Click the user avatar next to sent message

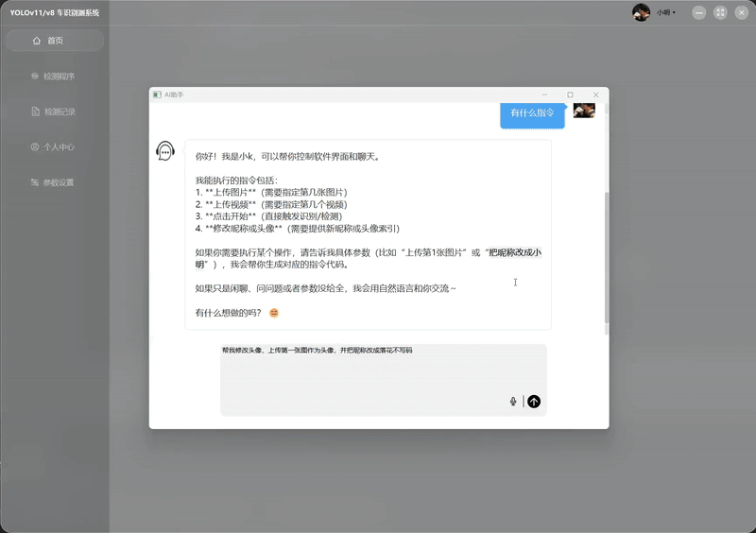584,111
